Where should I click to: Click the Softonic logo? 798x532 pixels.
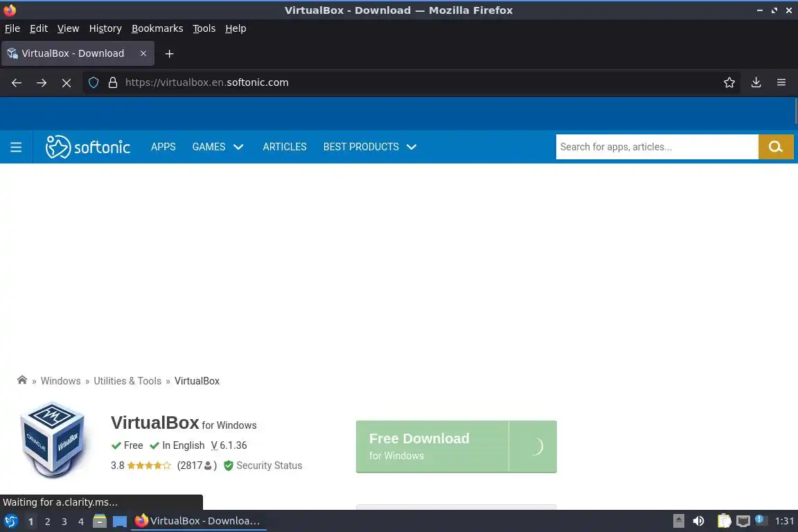point(88,147)
